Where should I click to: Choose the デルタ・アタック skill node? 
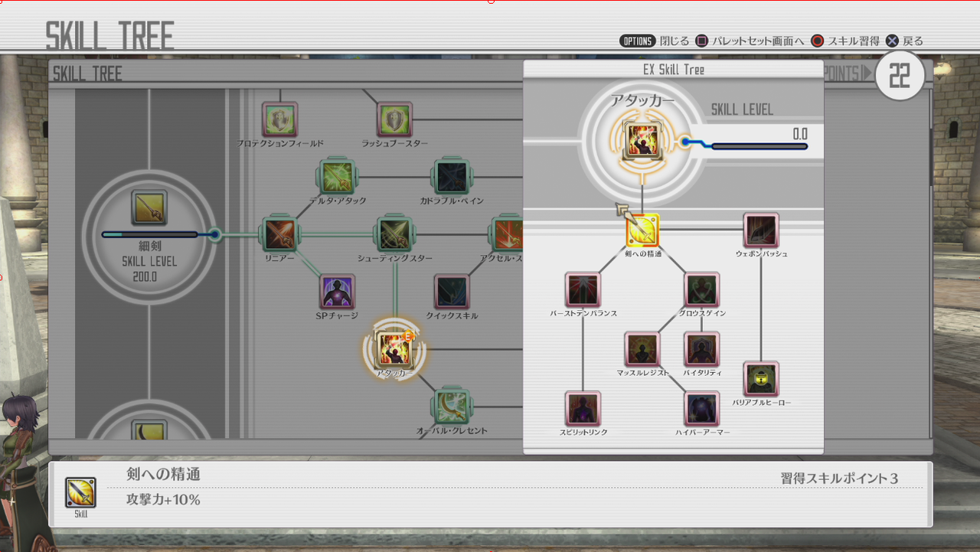click(338, 177)
